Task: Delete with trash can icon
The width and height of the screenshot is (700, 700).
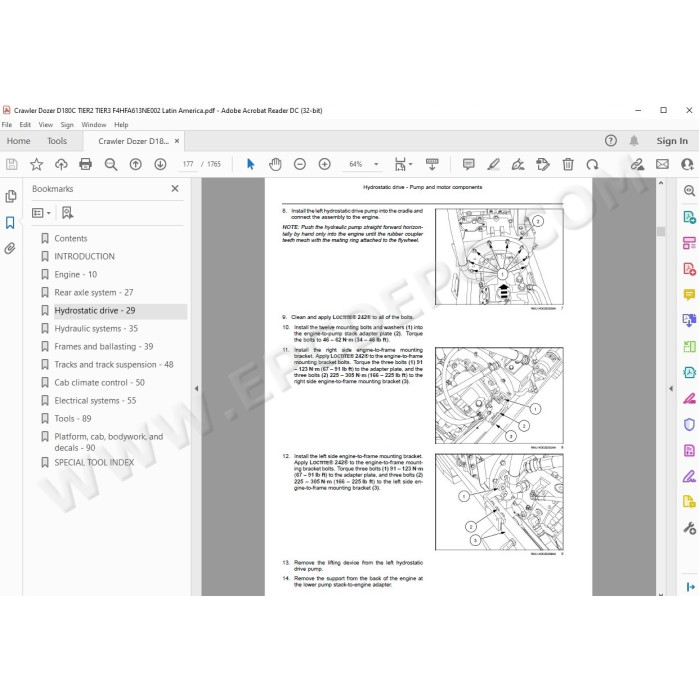Action: point(568,164)
